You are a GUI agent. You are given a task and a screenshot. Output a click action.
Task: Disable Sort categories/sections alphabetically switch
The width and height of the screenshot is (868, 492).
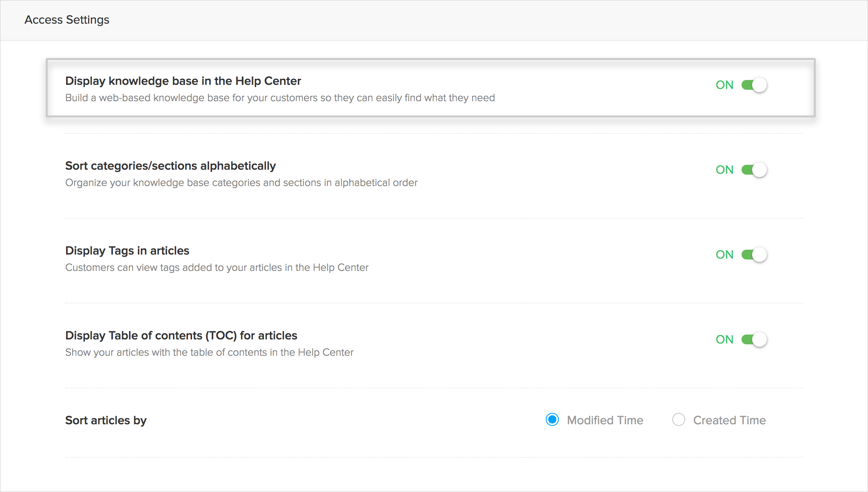coord(754,170)
